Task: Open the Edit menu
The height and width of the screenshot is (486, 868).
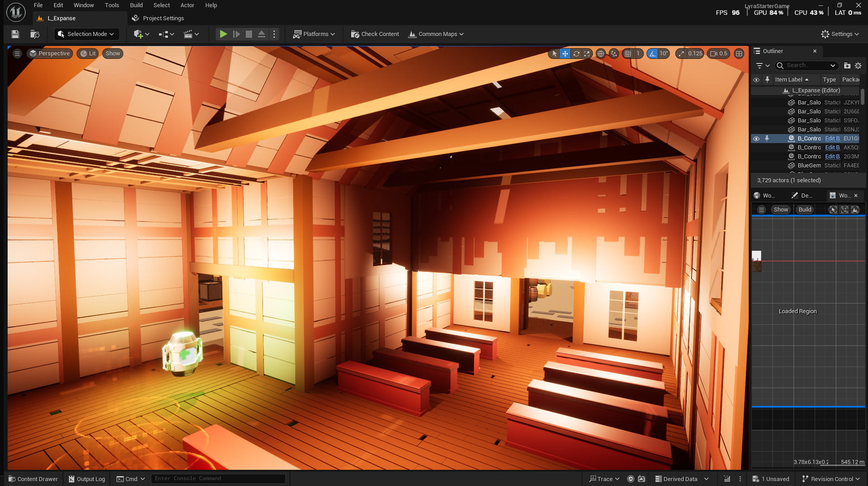Action: tap(58, 5)
